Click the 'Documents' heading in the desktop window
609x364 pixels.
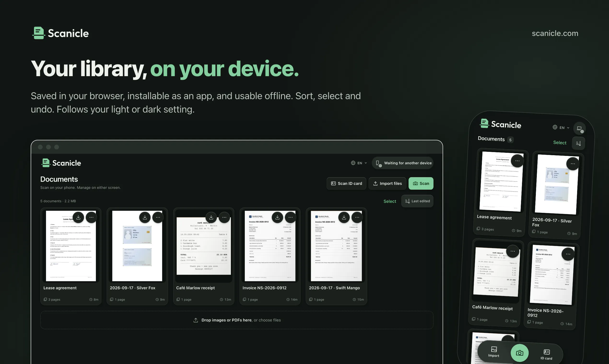coord(59,179)
